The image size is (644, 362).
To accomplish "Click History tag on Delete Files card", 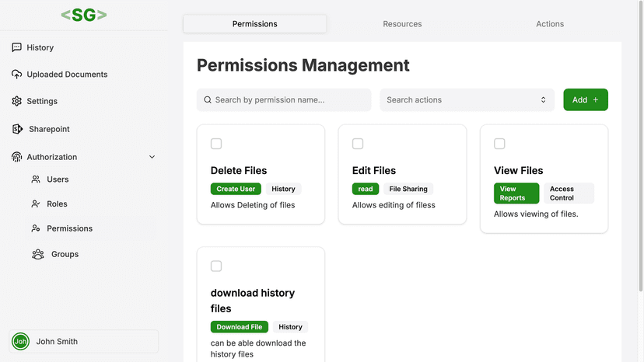I will (283, 189).
